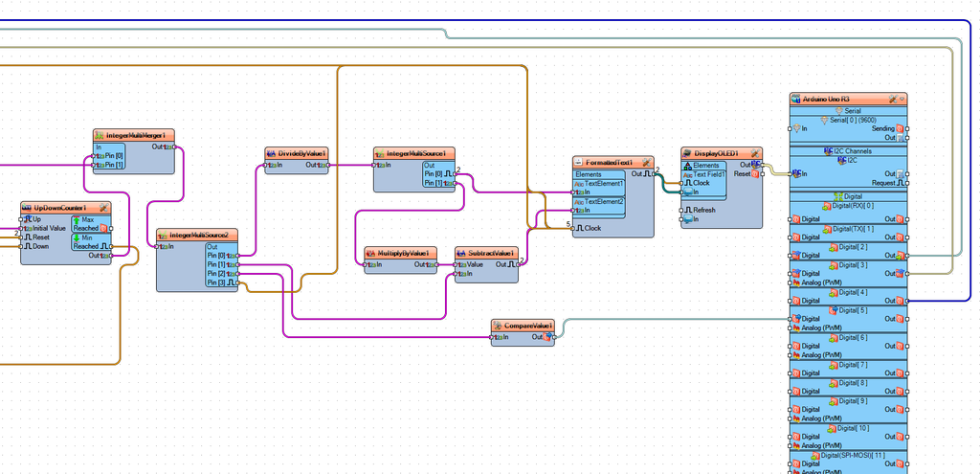The width and height of the screenshot is (980, 474).
Task: Click the I2C Channels icon on Arduino
Action: 828,150
